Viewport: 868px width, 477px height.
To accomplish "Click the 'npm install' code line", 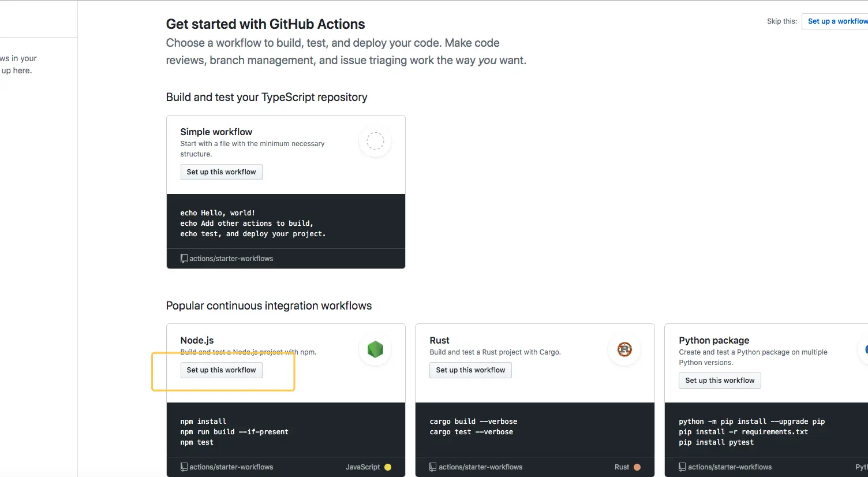I will [x=203, y=422].
